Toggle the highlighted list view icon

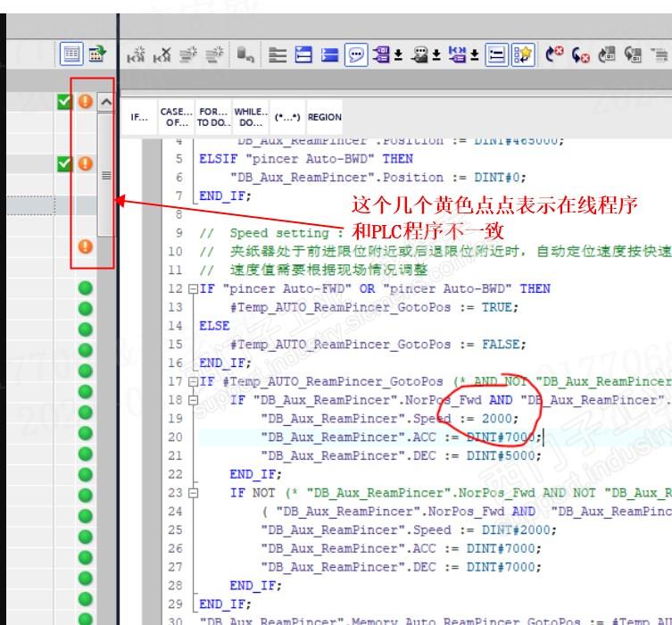pyautogui.click(x=497, y=54)
